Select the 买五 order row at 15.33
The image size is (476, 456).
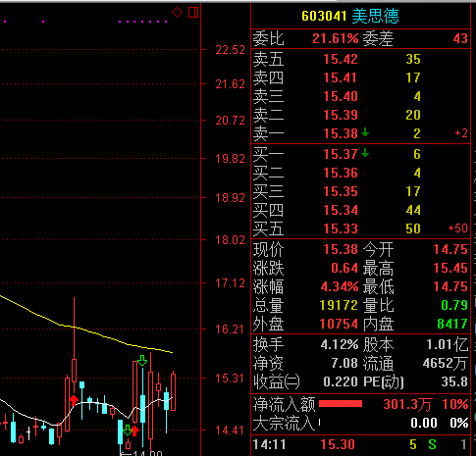point(360,228)
